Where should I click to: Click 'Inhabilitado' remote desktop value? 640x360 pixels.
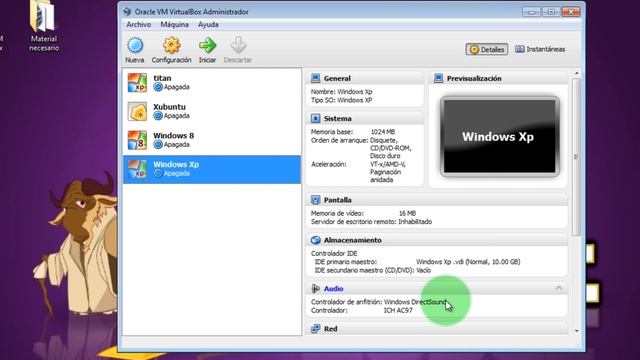(415, 222)
